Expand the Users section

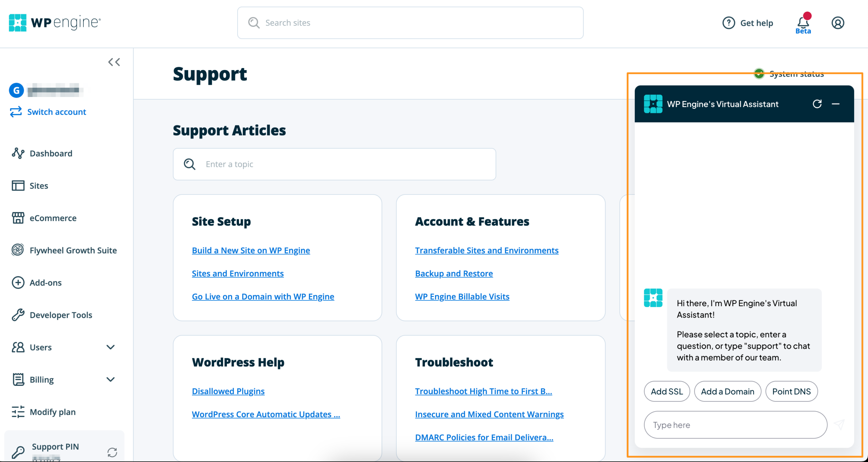coord(111,347)
